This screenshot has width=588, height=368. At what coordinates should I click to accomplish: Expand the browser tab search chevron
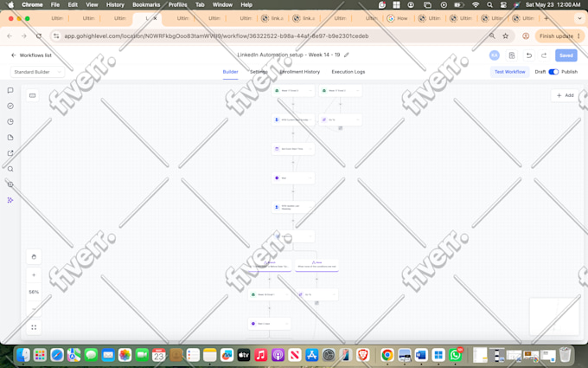pos(579,18)
